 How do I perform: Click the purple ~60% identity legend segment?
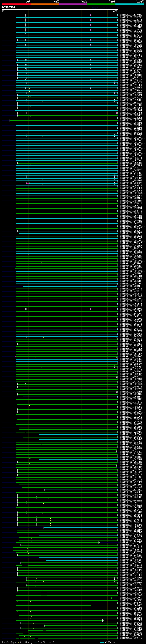73,4
